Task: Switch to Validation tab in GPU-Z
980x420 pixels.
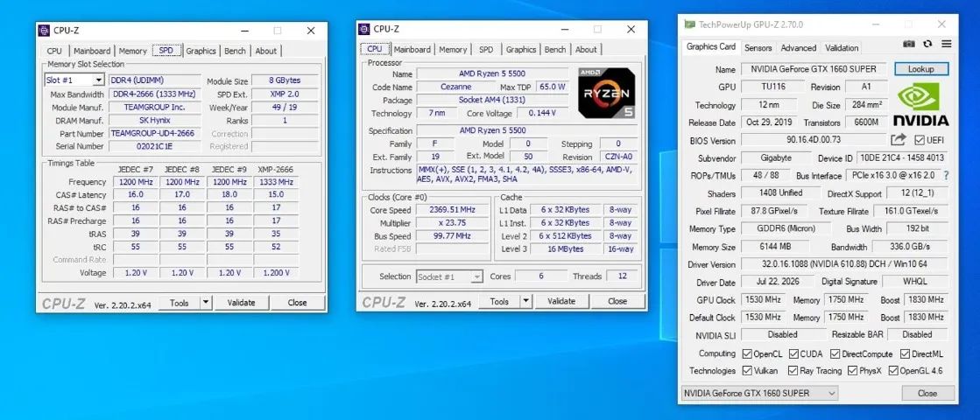Action: (x=842, y=48)
